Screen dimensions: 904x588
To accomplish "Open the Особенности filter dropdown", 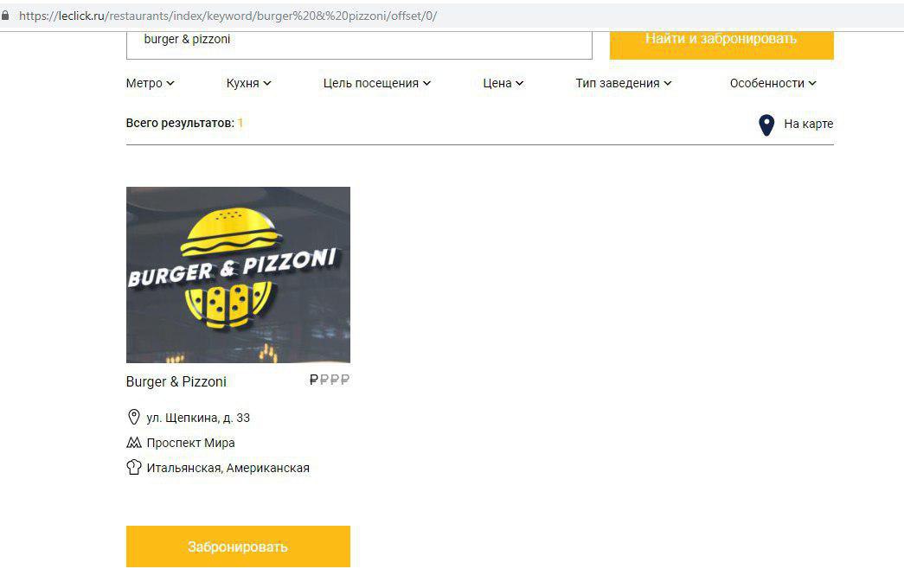I will 773,83.
